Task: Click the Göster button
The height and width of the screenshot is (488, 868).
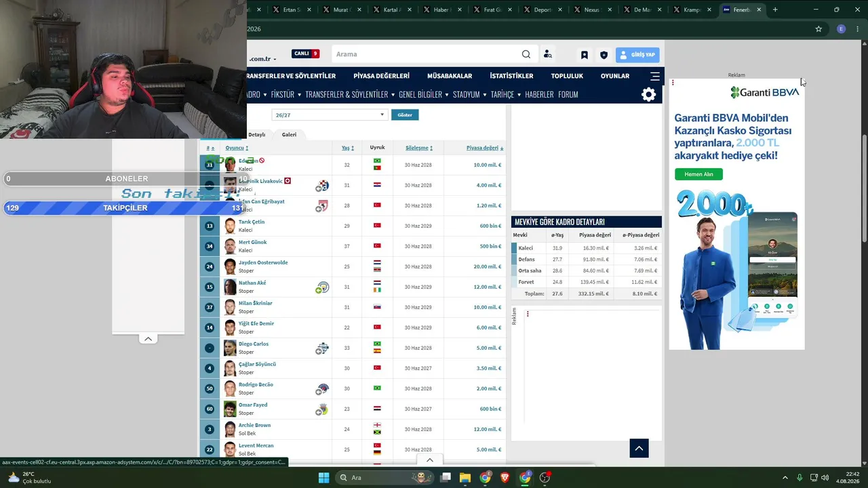Action: [405, 115]
